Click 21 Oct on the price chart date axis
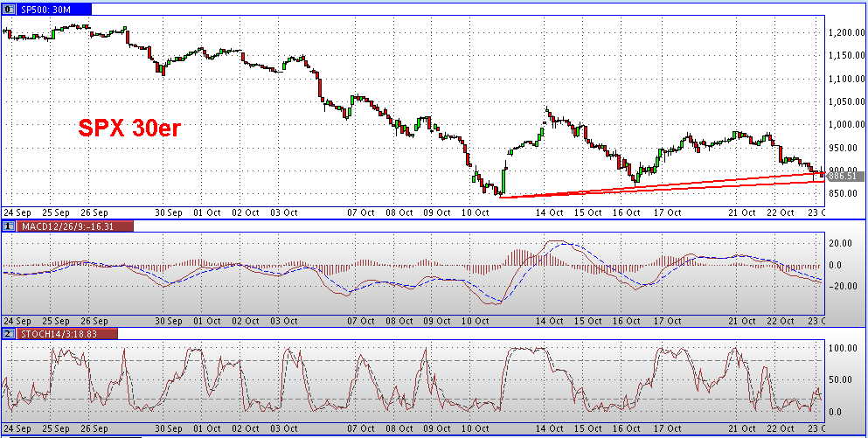 pos(742,212)
